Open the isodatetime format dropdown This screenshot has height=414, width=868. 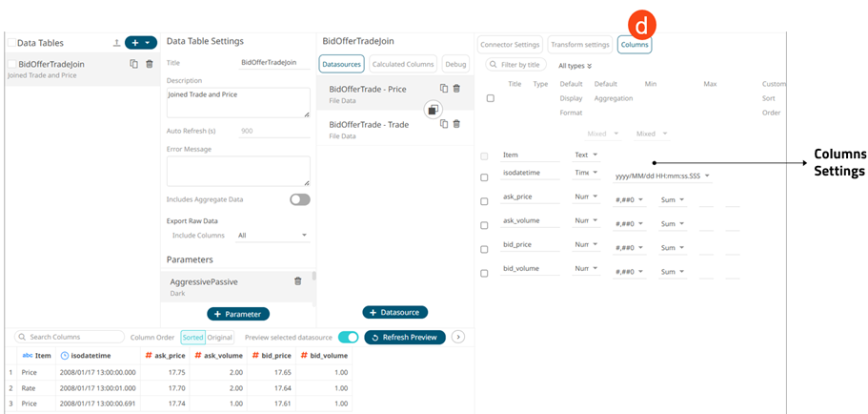tap(662, 176)
